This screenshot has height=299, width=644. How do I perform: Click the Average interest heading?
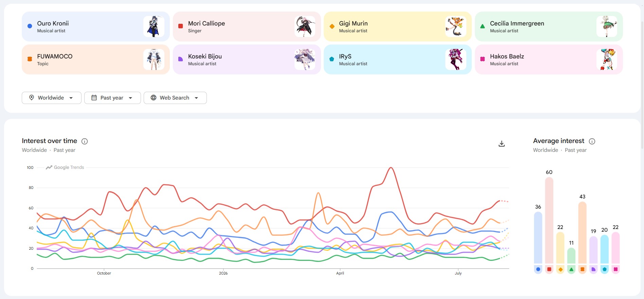[559, 141]
